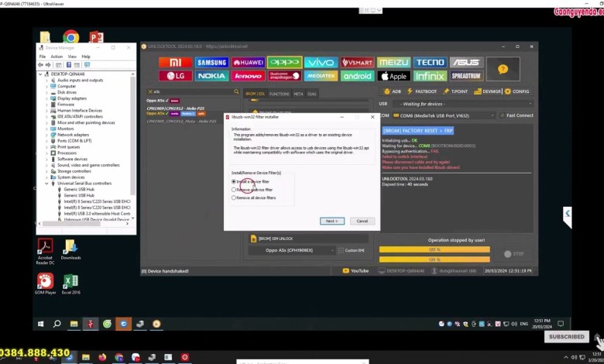Viewport: 604px width, 364px height.
Task: Select the MediaTek chipset icon
Action: pyautogui.click(x=321, y=76)
